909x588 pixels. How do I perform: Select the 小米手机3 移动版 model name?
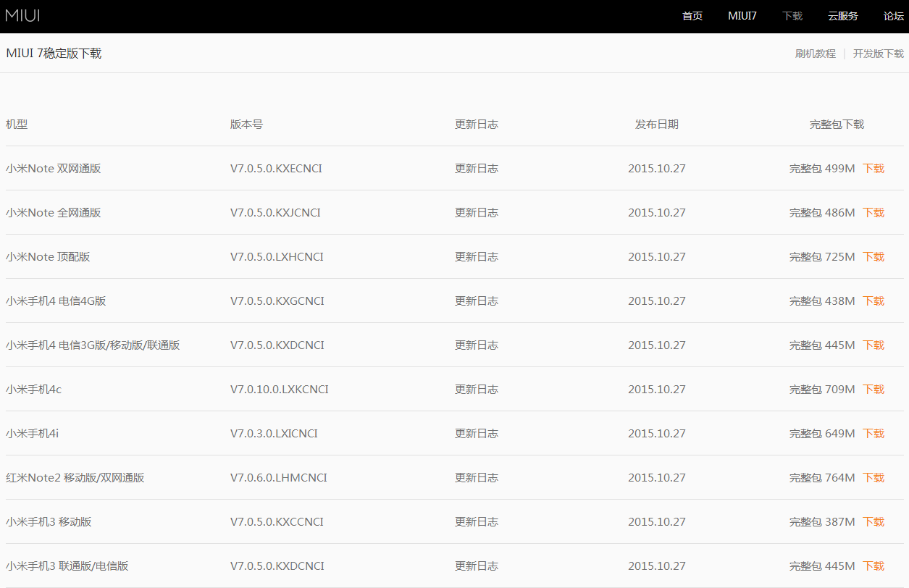49,522
